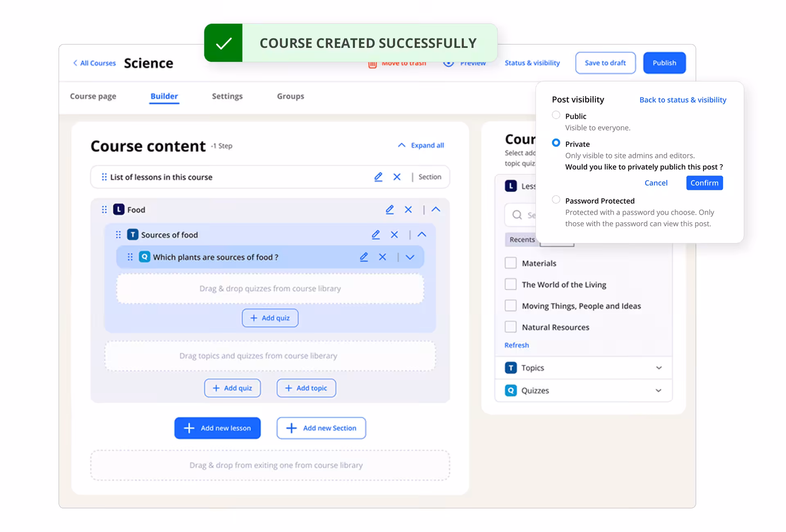Screen dimensions: 786x532
Task: Edit the 'Which plants' quiz title
Action: [364, 257]
